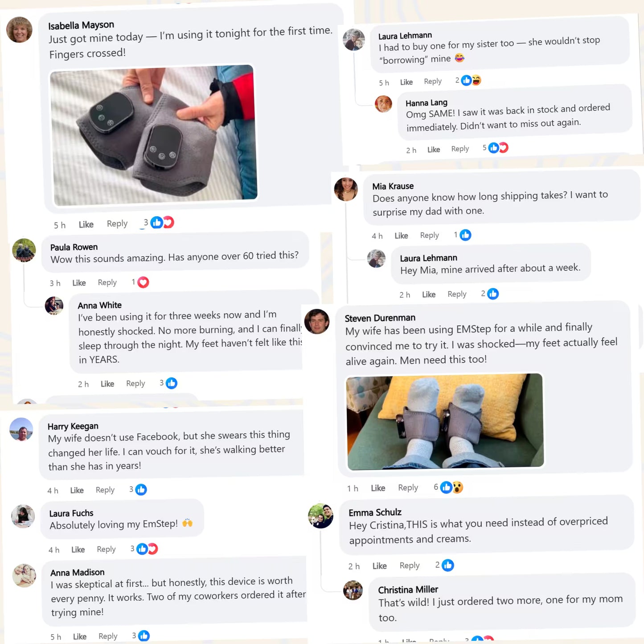This screenshot has height=644, width=644.
Task: Open Isabella Mayson's profile picture
Action: [x=19, y=30]
